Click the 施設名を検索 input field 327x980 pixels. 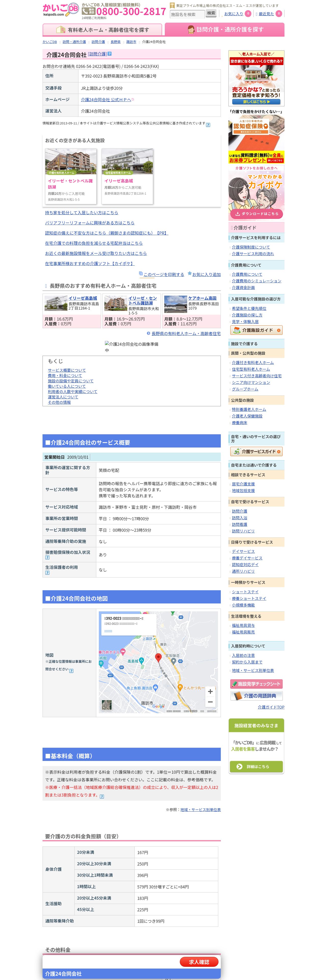[x=187, y=15]
